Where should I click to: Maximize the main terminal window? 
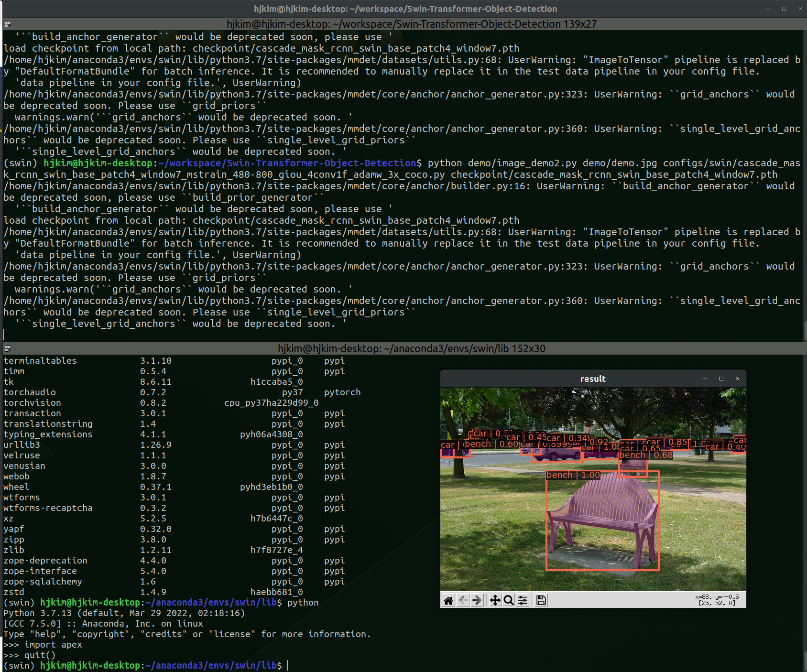[784, 9]
